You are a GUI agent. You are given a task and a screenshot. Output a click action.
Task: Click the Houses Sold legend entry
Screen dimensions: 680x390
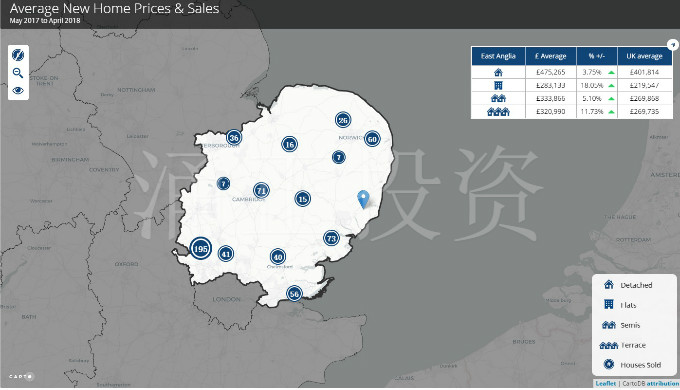click(x=632, y=365)
